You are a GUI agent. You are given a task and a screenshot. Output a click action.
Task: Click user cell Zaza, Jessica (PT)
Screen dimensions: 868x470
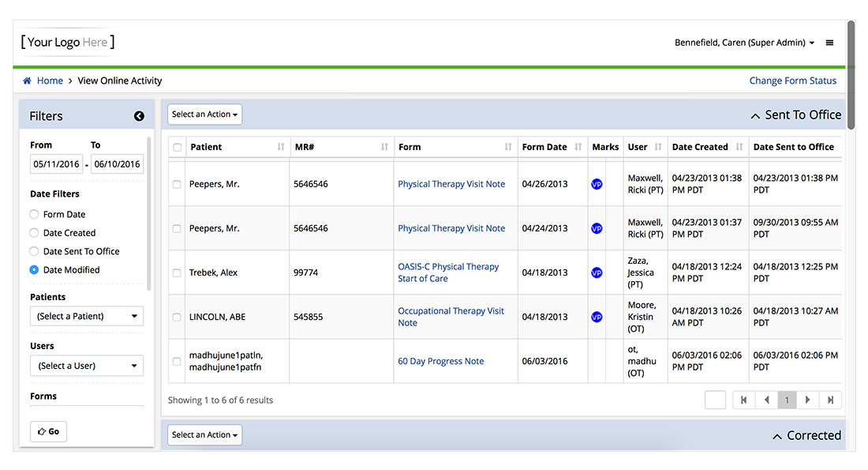click(641, 273)
